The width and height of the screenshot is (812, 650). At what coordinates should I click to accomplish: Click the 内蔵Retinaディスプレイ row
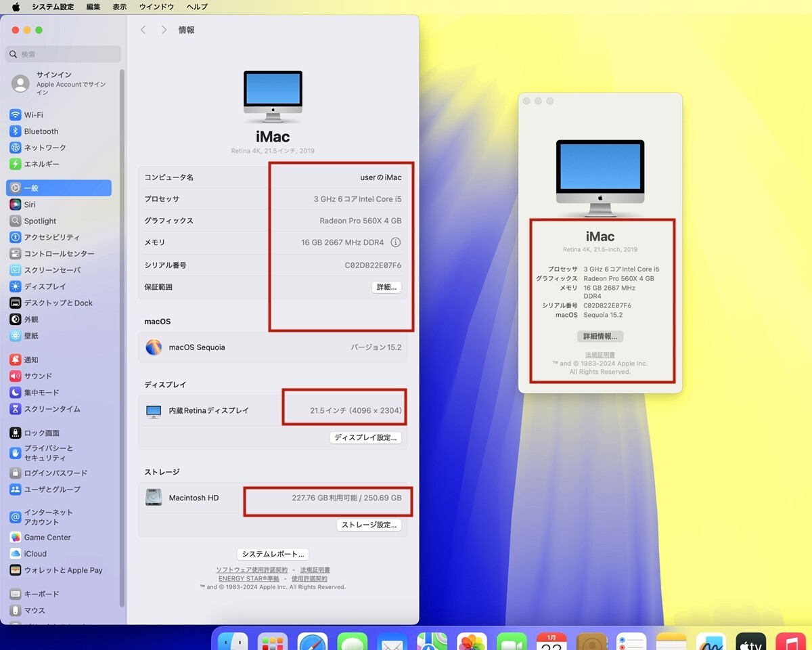tap(273, 410)
